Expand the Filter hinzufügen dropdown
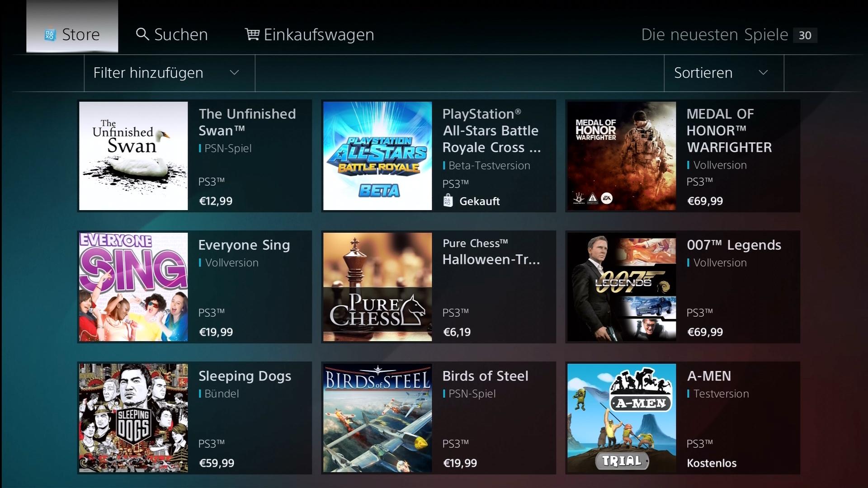Screen dimensions: 868x488 tap(167, 72)
